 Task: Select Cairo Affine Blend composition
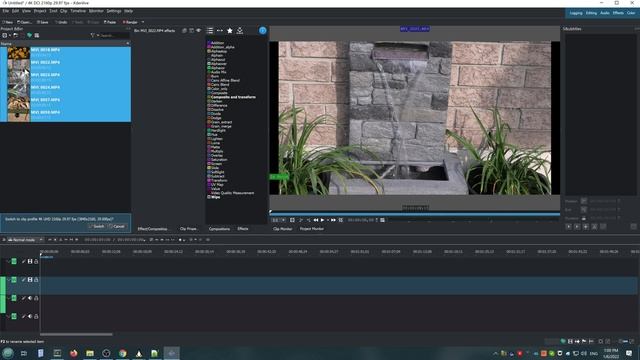(x=225, y=80)
